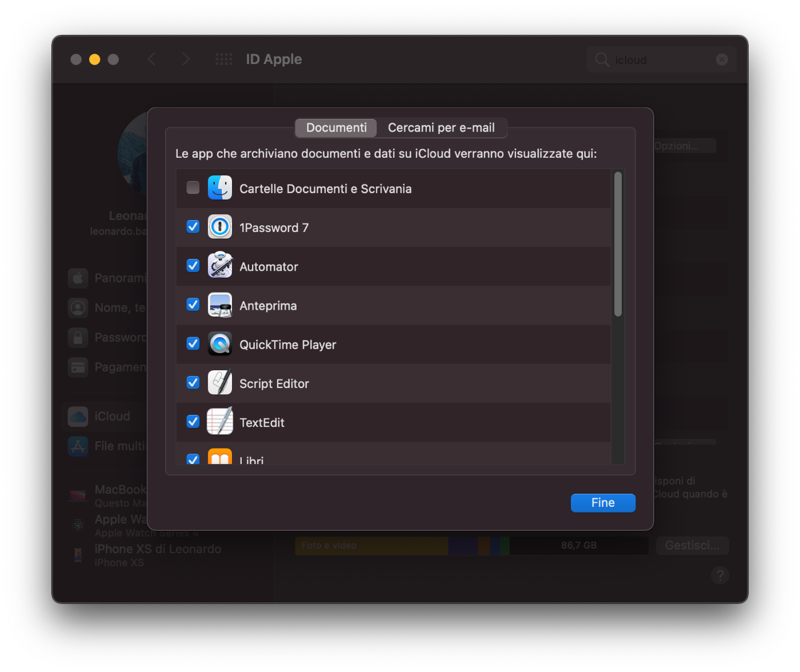This screenshot has width=800, height=672.
Task: Open Password lock icon in sidebar
Action: click(78, 338)
